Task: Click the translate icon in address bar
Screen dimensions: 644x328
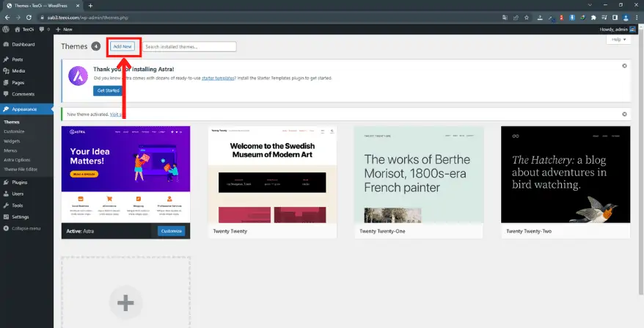Action: click(505, 18)
